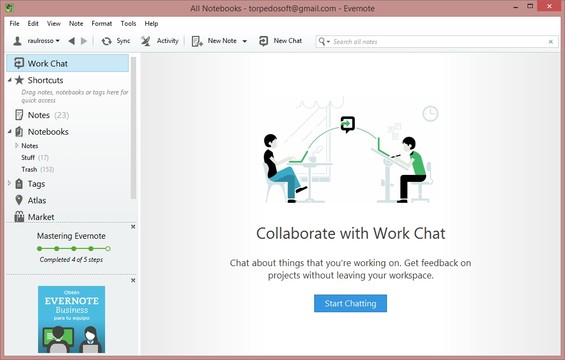Click the Sync label in toolbar
The width and height of the screenshot is (565, 360).
tap(123, 41)
